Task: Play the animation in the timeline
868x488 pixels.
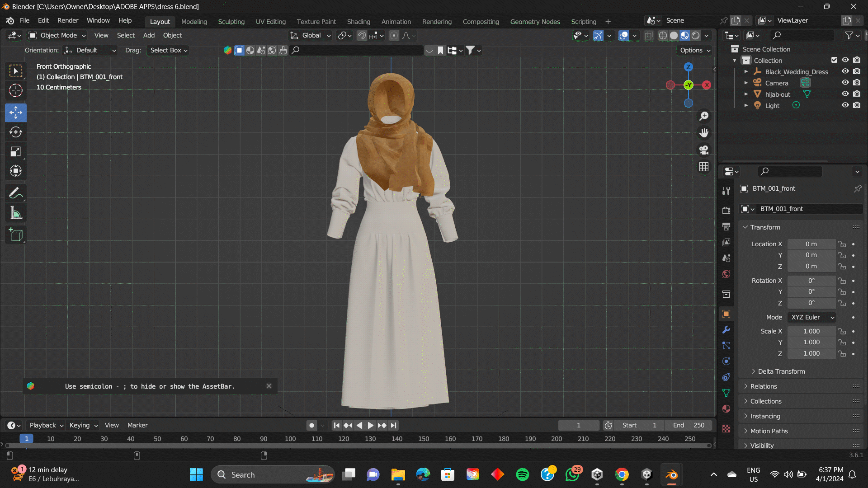Action: [x=370, y=425]
